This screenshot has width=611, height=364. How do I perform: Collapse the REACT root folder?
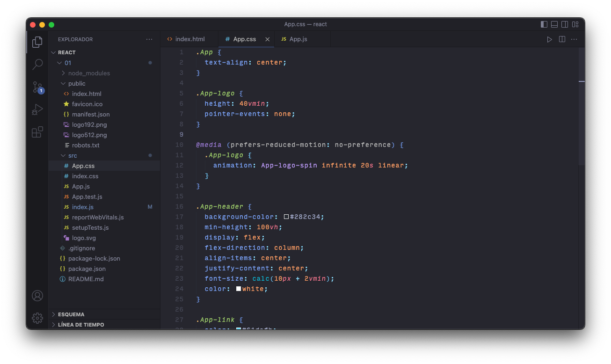54,52
